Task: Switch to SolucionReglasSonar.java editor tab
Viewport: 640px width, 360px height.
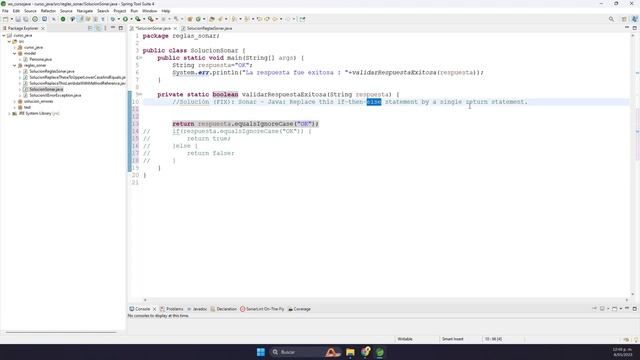Action: click(x=207, y=29)
